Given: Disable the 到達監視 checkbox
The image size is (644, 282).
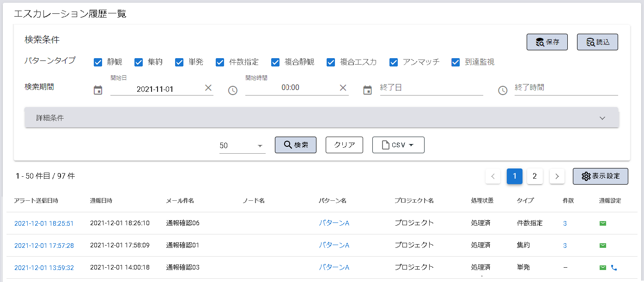Looking at the screenshot, I should [456, 62].
